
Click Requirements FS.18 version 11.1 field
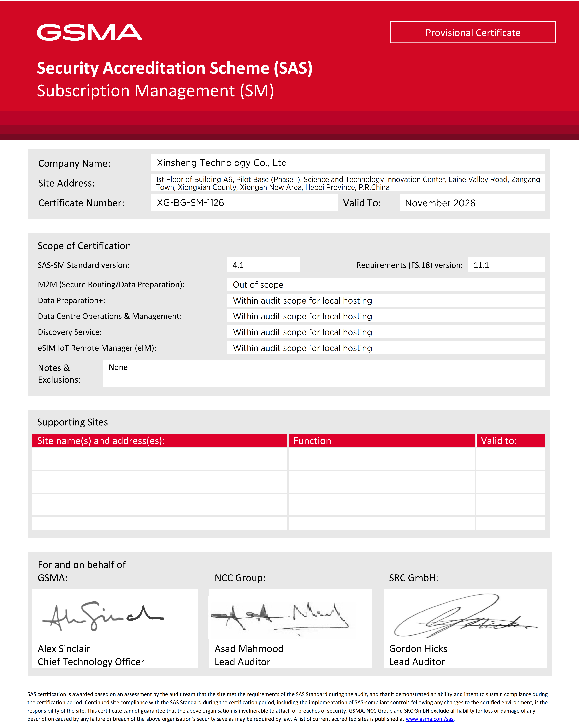click(x=506, y=265)
